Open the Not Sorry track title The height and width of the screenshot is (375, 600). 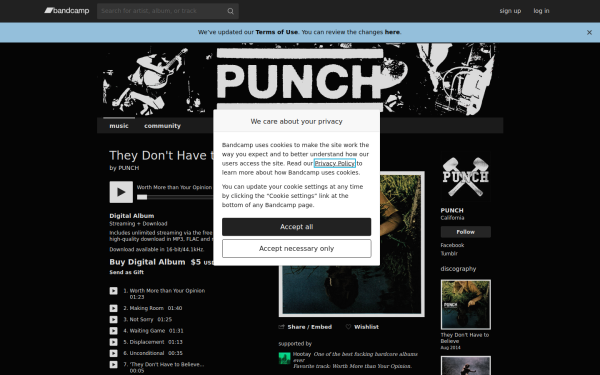point(142,320)
